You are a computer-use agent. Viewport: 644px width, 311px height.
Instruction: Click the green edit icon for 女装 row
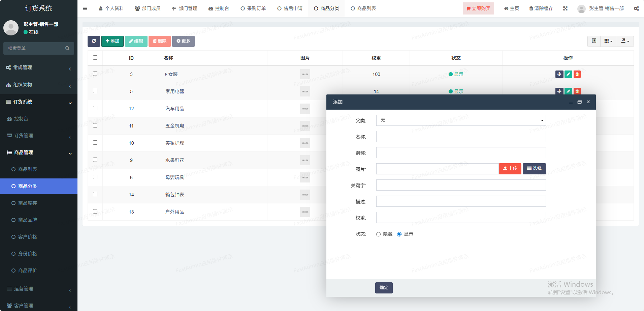tap(568, 74)
